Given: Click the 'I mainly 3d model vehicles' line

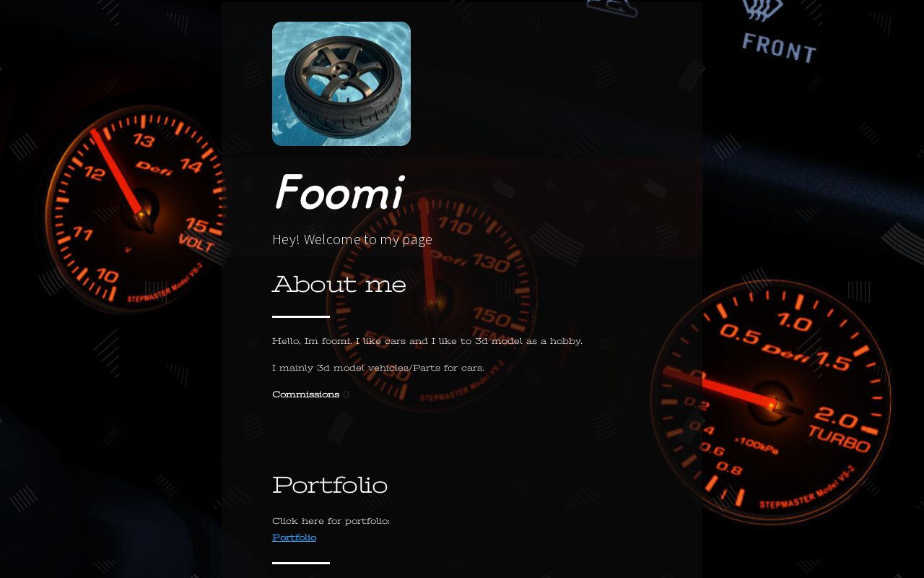Looking at the screenshot, I should tap(378, 367).
